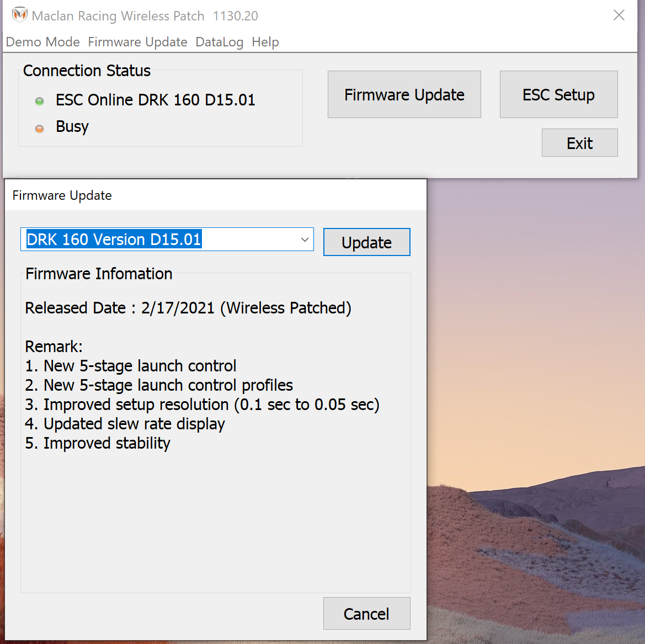Close the Maclan Racing Wireless Patch window

(619, 15)
